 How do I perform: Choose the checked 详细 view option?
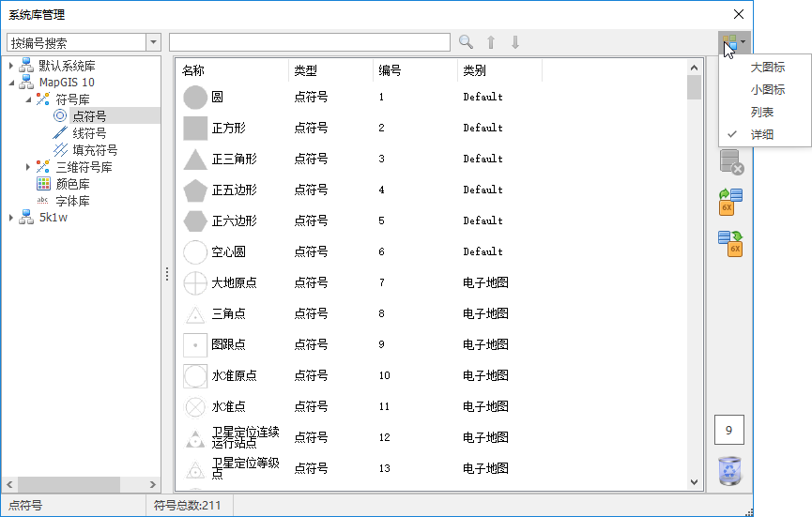[762, 134]
